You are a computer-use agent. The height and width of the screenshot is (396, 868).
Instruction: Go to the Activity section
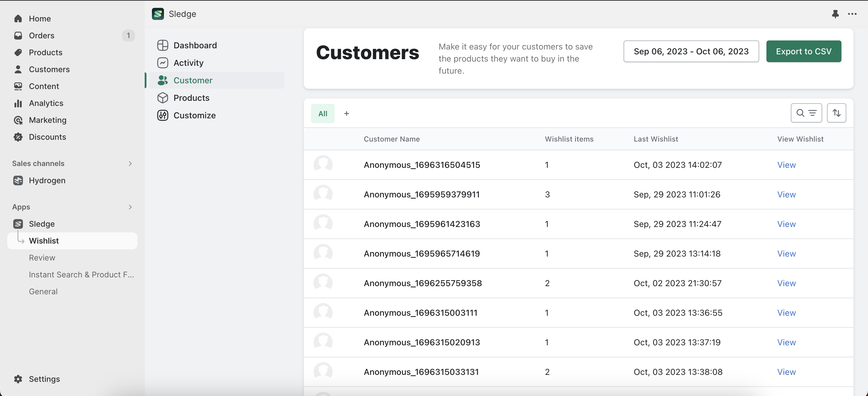tap(188, 63)
